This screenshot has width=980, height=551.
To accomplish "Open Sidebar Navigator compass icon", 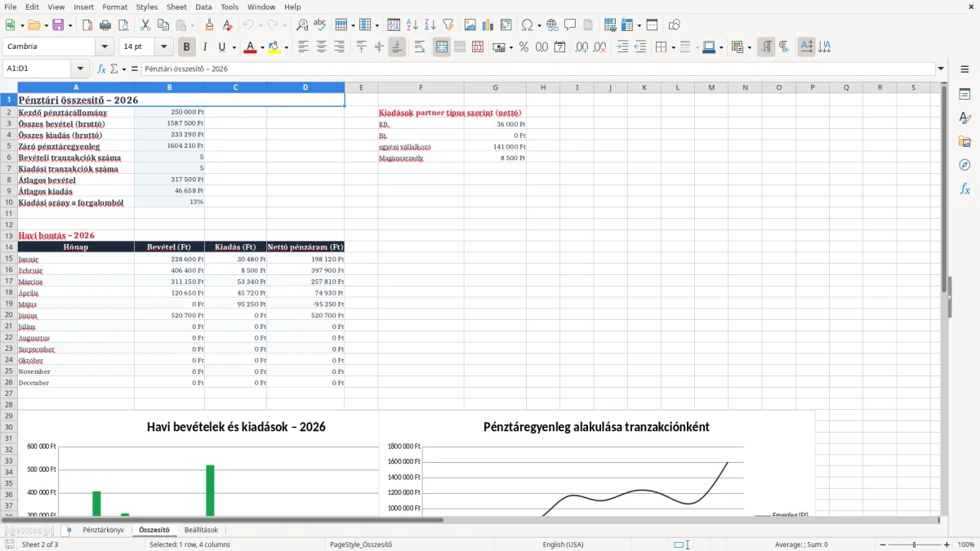I will point(964,165).
